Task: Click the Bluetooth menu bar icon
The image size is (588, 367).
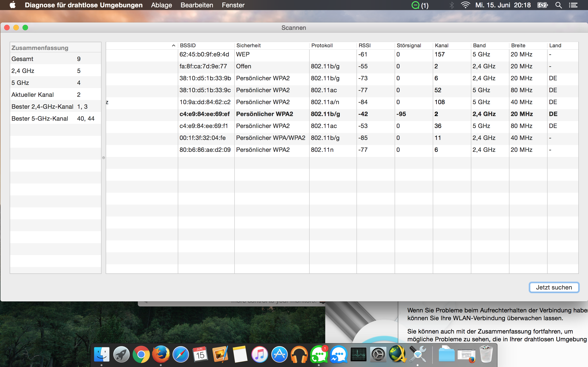Action: [451, 5]
